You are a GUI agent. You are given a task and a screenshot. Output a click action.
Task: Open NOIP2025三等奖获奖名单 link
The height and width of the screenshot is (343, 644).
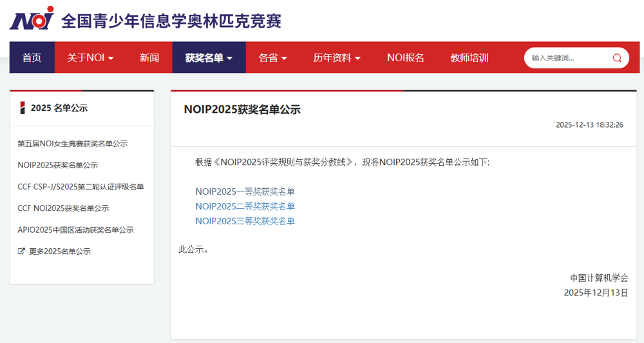[245, 221]
